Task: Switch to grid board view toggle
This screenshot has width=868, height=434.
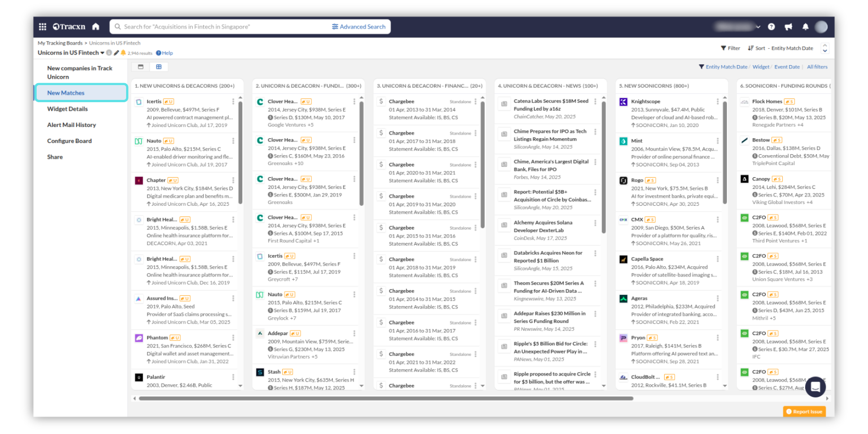Action: [159, 67]
